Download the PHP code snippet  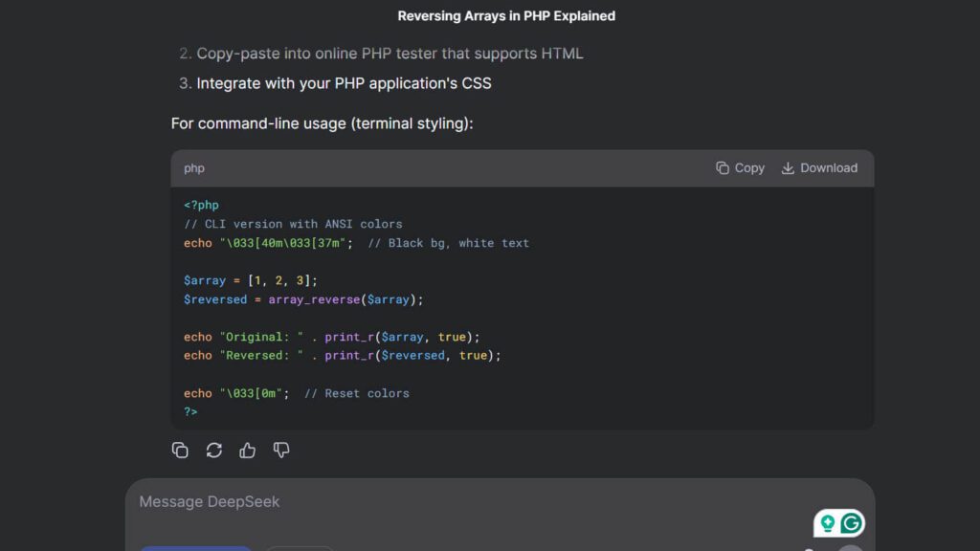pyautogui.click(x=819, y=168)
